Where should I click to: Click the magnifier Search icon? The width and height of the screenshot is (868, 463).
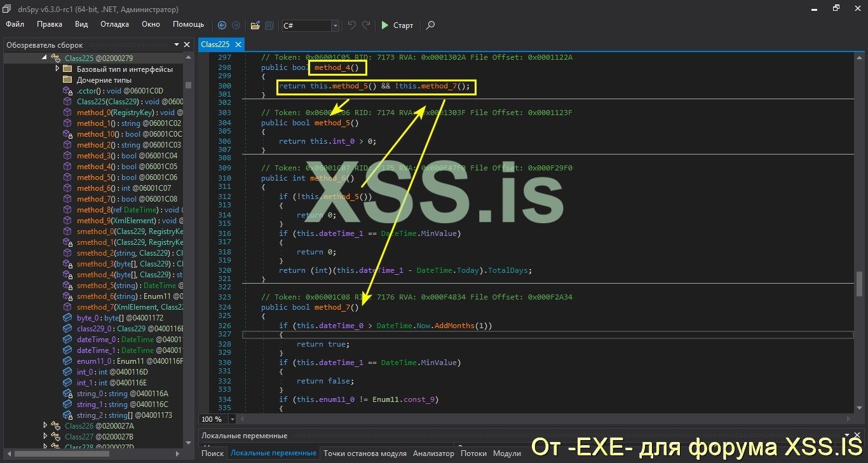coord(430,25)
